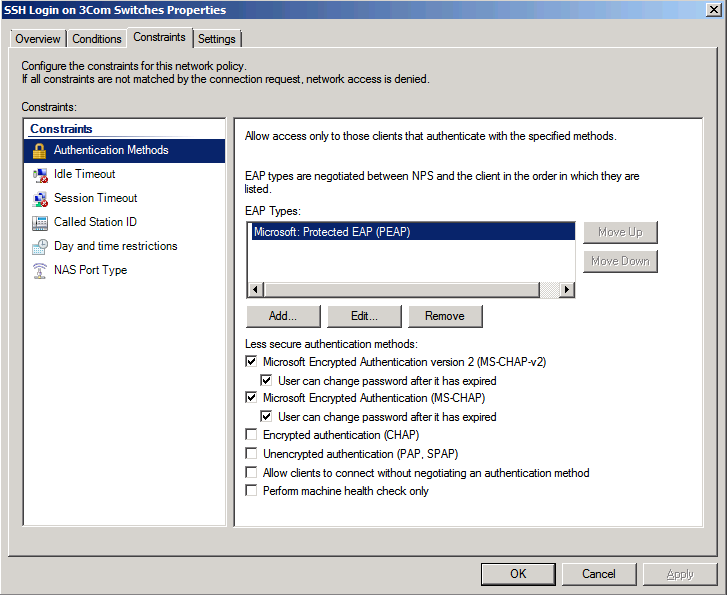
Task: Go to the Settings tab
Action: pos(217,39)
